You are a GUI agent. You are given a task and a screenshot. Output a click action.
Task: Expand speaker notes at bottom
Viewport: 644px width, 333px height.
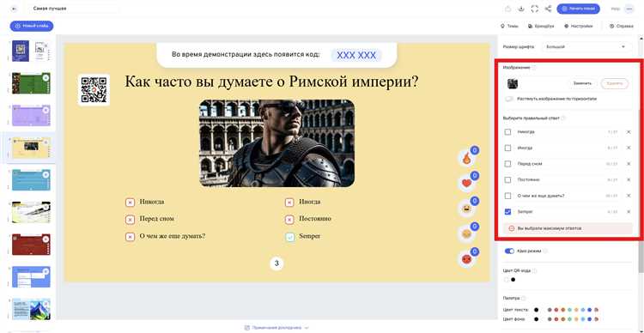(x=276, y=328)
